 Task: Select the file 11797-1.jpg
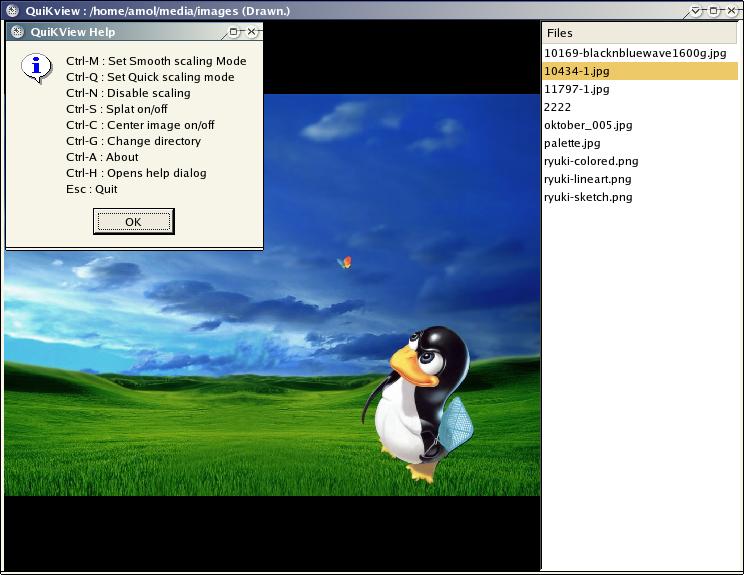click(640, 89)
